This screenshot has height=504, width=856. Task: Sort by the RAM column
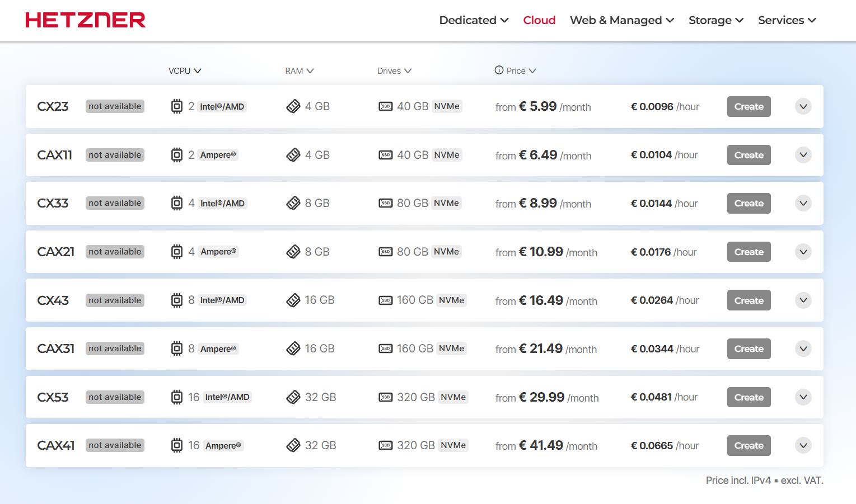pyautogui.click(x=300, y=71)
